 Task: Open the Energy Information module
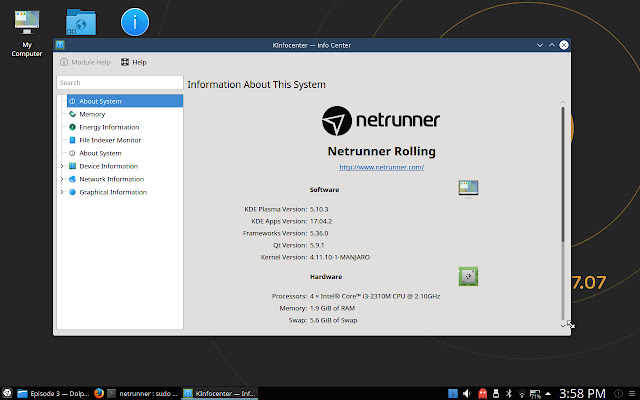pyautogui.click(x=108, y=127)
